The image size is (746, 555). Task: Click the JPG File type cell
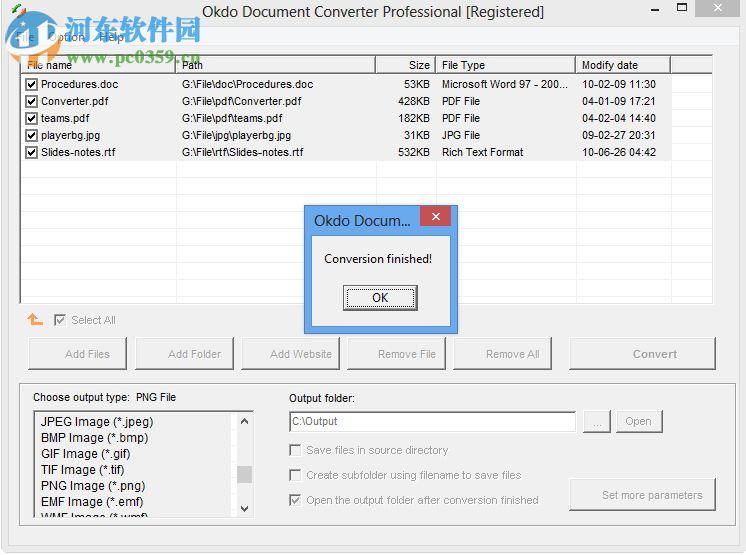coord(461,136)
